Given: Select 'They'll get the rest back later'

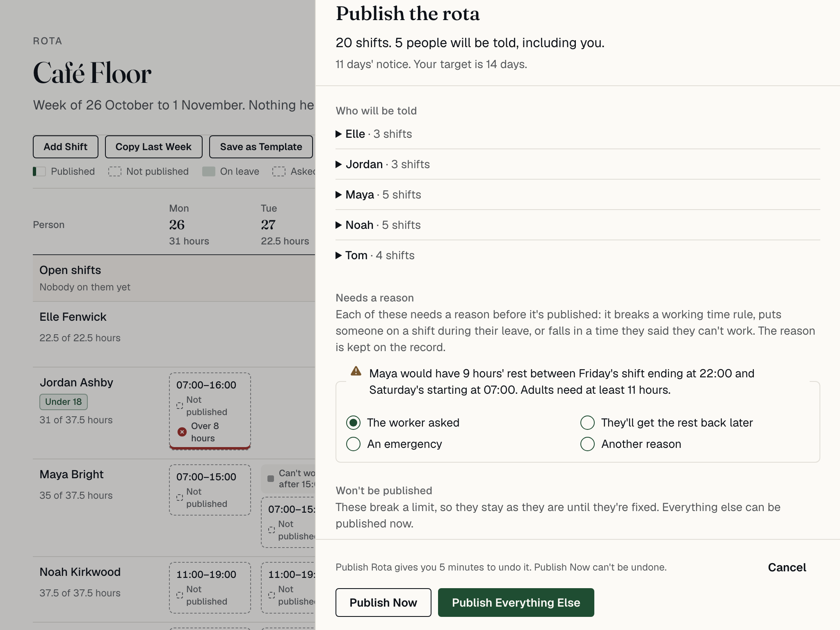Looking at the screenshot, I should pyautogui.click(x=587, y=423).
